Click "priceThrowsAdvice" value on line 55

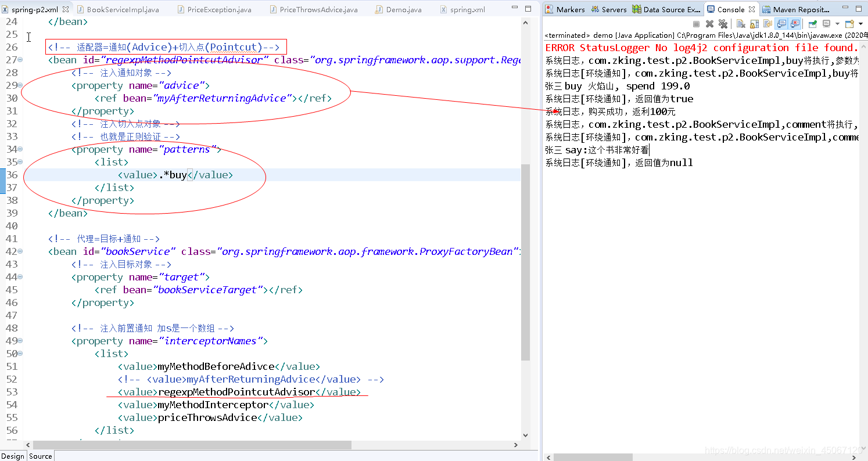pyautogui.click(x=207, y=417)
